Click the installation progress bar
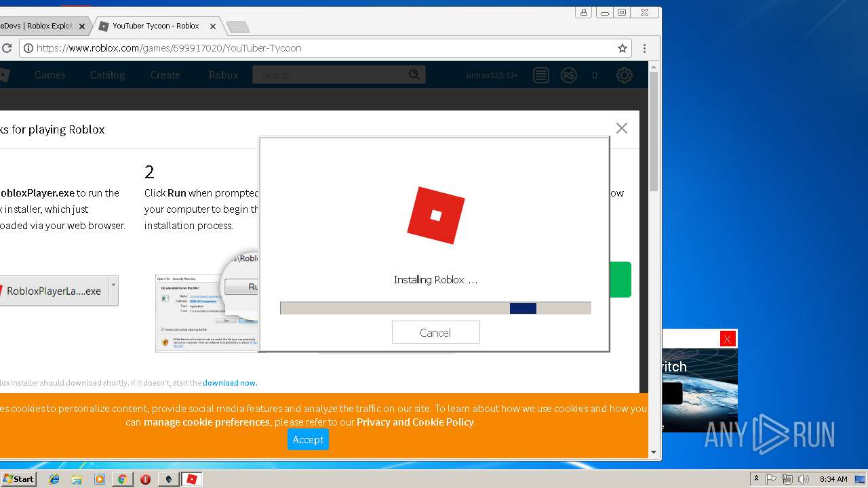Image resolution: width=868 pixels, height=488 pixels. (x=435, y=308)
